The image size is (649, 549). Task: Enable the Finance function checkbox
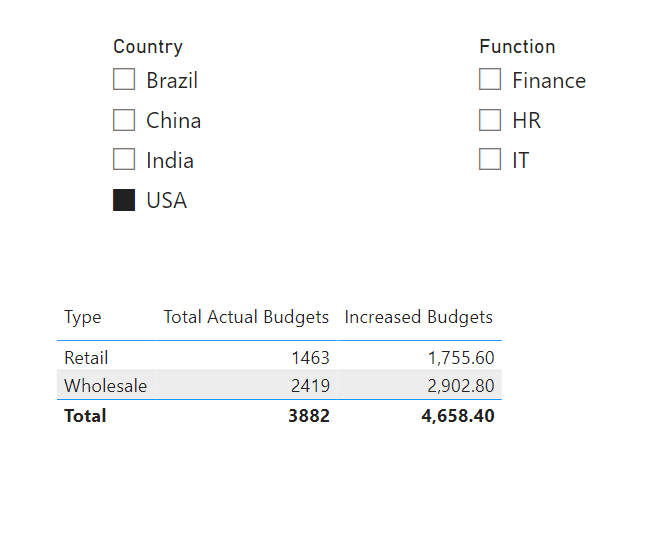[x=490, y=79]
